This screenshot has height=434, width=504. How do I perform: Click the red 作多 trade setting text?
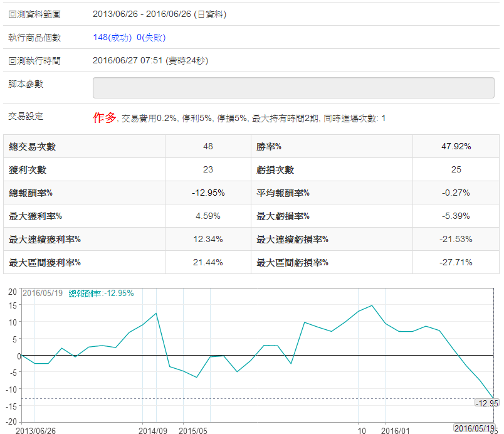(105, 118)
